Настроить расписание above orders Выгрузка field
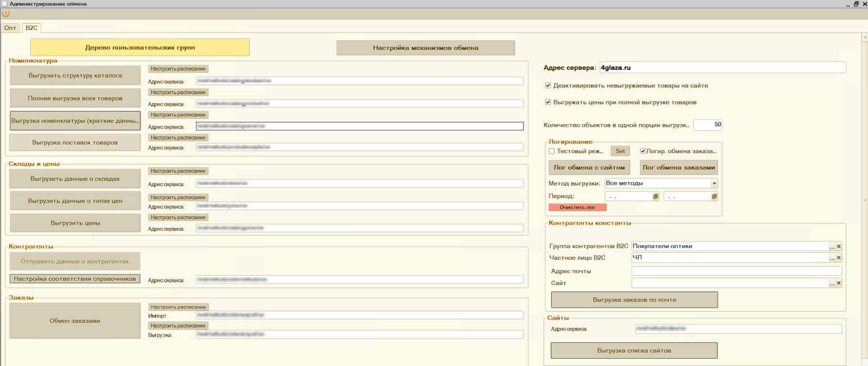Image resolution: width=868 pixels, height=366 pixels. tap(178, 326)
